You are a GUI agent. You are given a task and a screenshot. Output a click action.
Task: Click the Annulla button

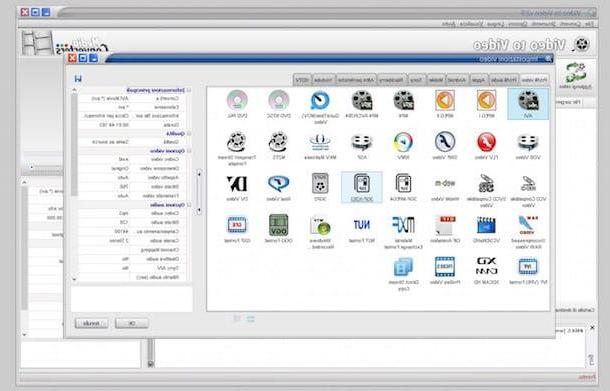[91, 323]
